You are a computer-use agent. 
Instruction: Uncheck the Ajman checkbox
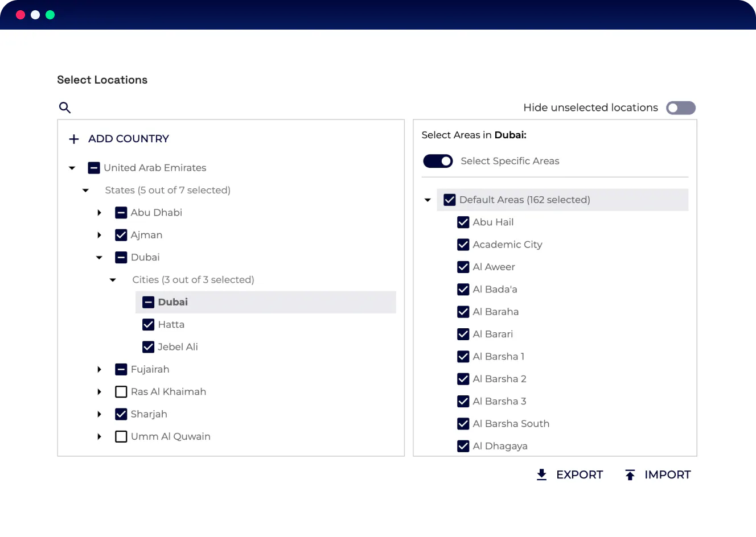point(121,235)
